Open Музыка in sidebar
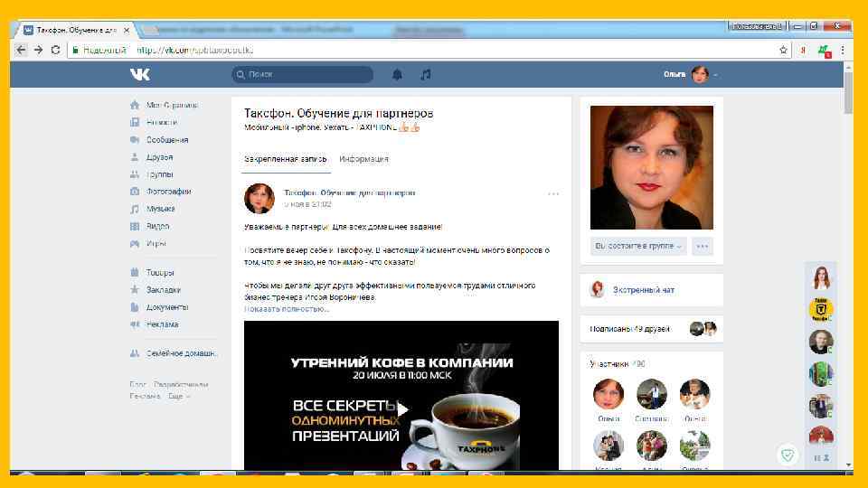This screenshot has width=868, height=488. click(x=153, y=209)
